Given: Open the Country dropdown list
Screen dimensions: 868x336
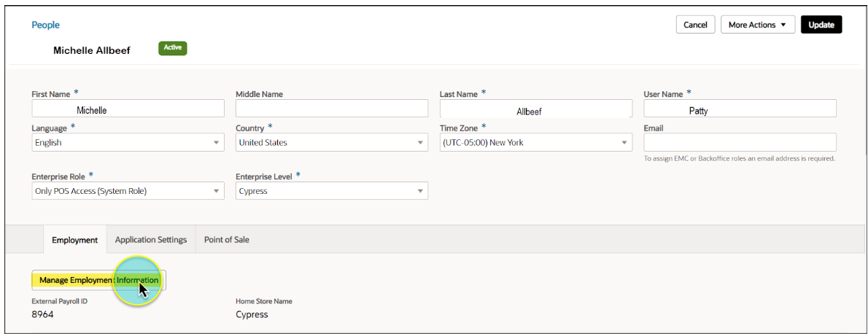Looking at the screenshot, I should point(331,143).
